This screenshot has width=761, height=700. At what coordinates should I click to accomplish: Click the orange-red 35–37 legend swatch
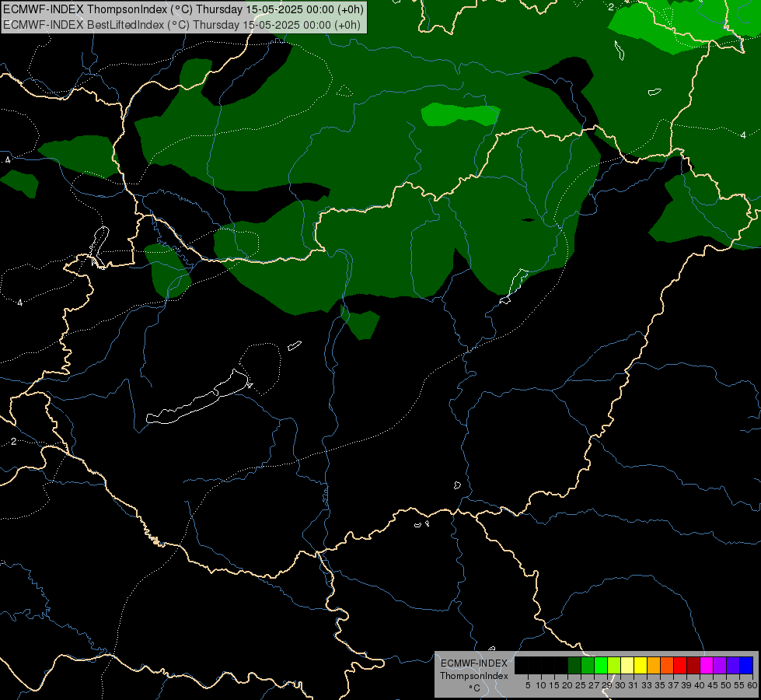click(667, 665)
